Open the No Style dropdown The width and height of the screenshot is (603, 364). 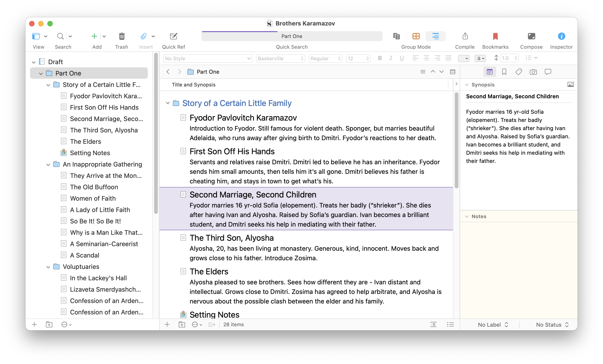pos(207,58)
